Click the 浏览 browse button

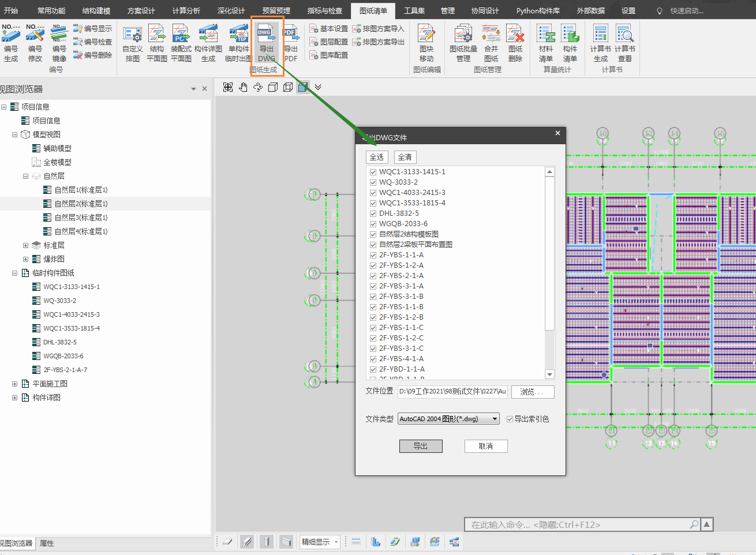tap(533, 392)
